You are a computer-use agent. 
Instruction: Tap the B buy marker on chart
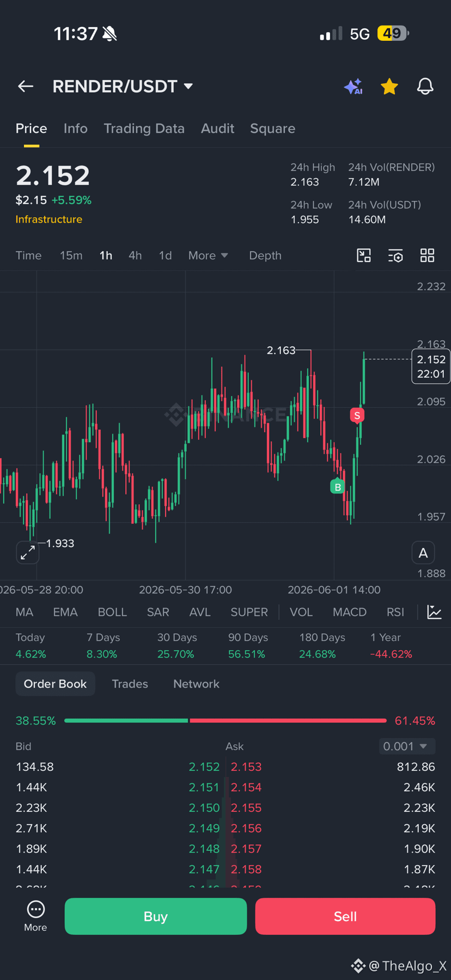pyautogui.click(x=337, y=486)
